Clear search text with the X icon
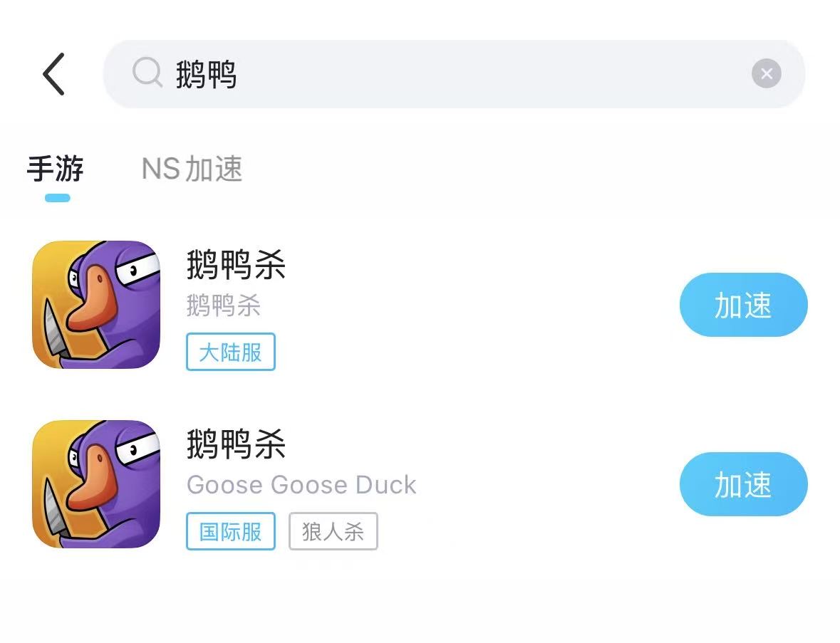 pyautogui.click(x=766, y=73)
